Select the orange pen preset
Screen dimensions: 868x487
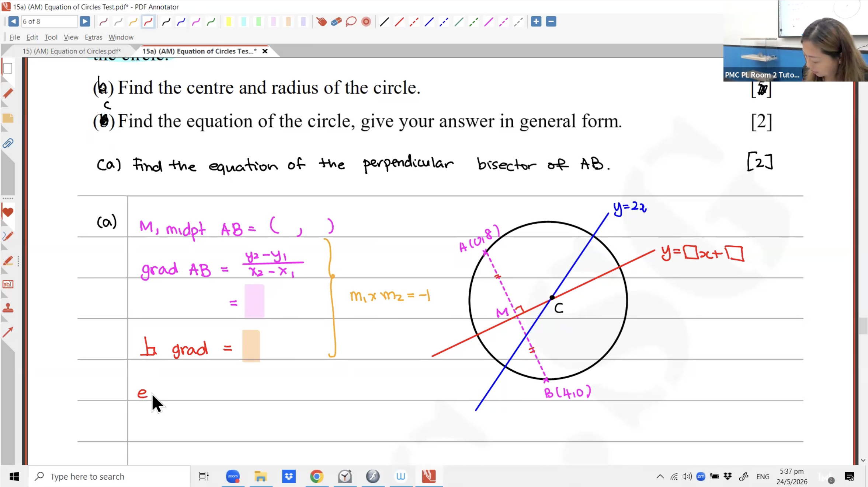pos(133,22)
